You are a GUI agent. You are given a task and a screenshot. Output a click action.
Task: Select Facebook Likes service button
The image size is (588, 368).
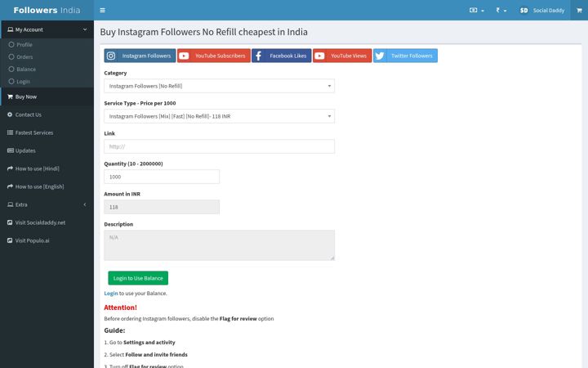point(281,56)
